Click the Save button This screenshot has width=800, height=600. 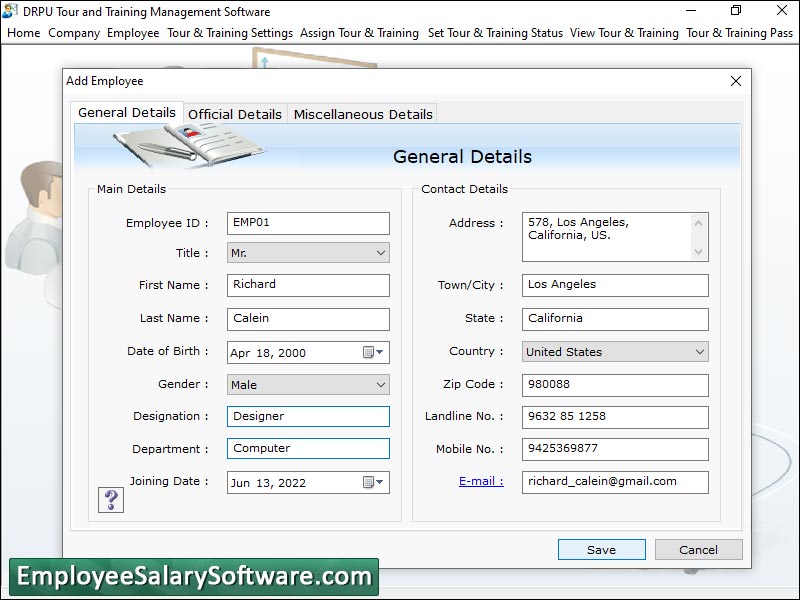[601, 549]
